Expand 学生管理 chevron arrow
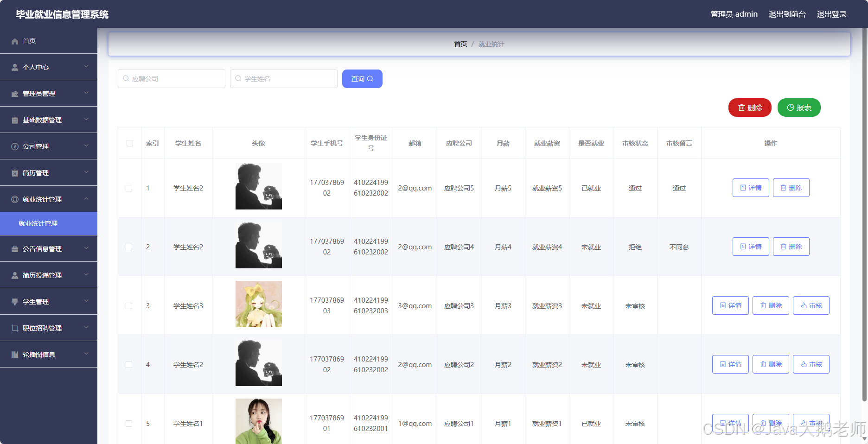This screenshot has height=444, width=868. pyautogui.click(x=86, y=301)
